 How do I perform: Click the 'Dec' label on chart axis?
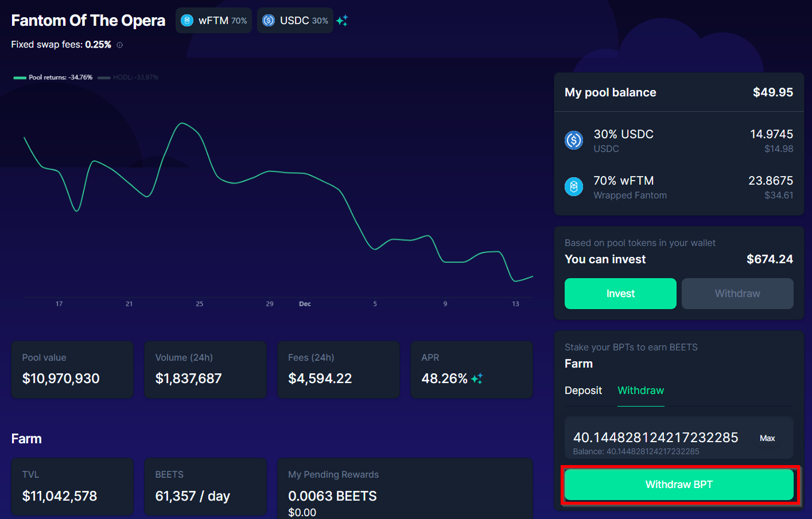(305, 304)
